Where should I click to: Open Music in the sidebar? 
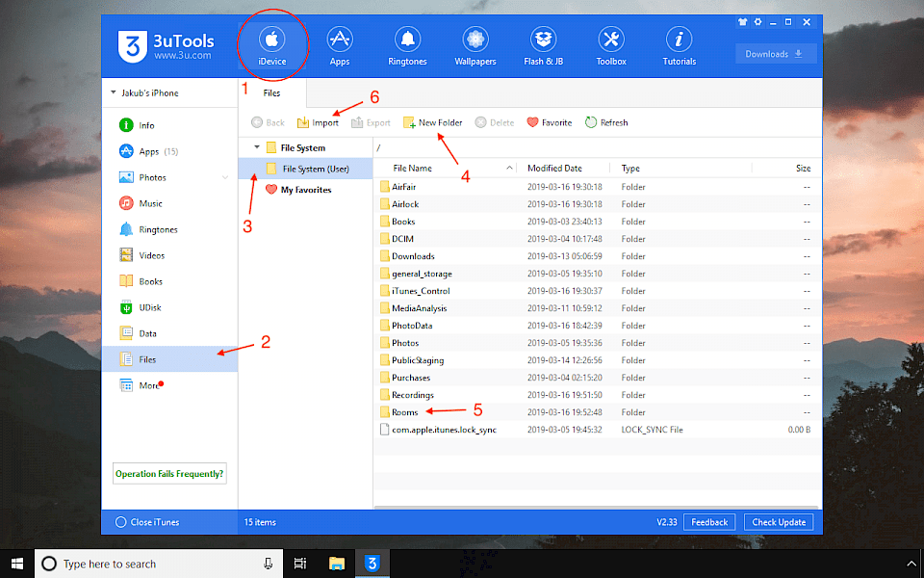pos(169,203)
